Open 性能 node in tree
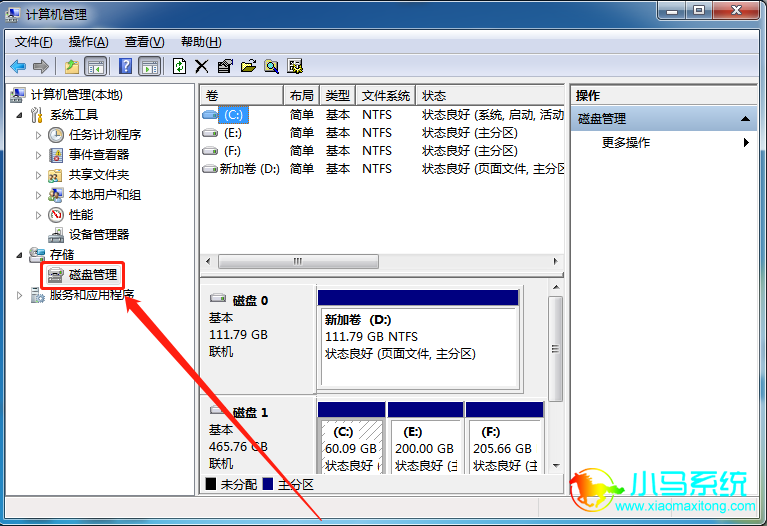 click(x=81, y=215)
